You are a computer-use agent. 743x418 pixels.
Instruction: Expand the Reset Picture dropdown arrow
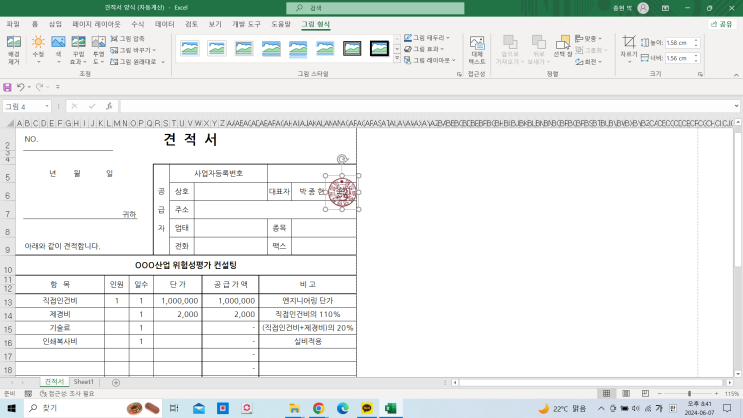[x=163, y=62]
